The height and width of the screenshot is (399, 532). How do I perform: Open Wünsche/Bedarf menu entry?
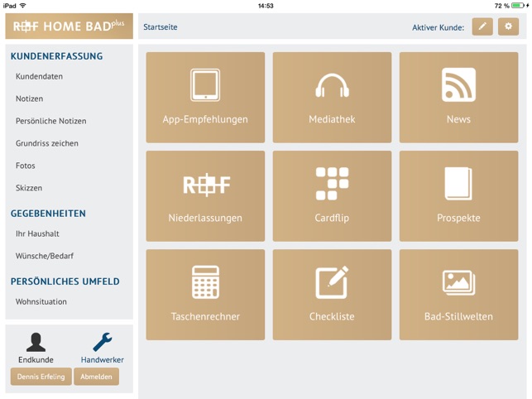click(x=45, y=256)
